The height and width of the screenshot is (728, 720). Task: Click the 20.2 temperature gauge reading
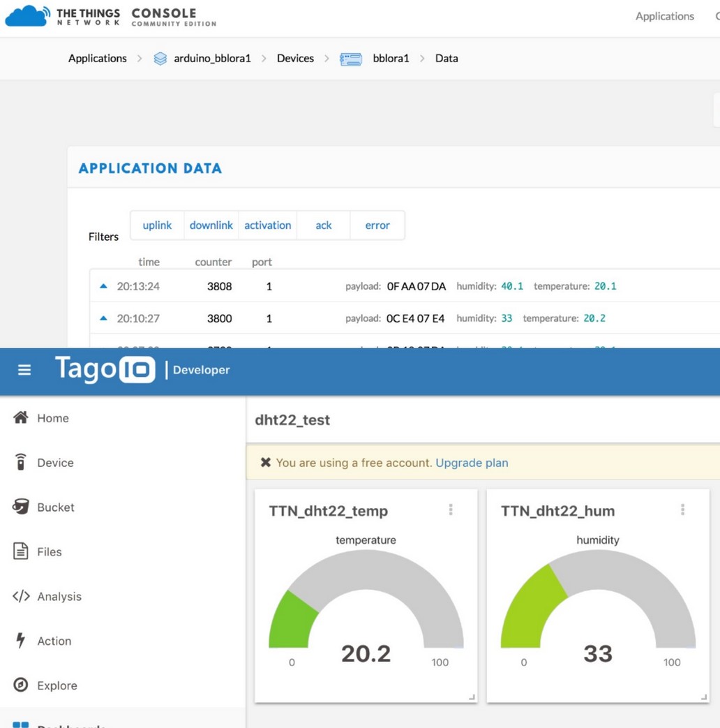point(366,653)
